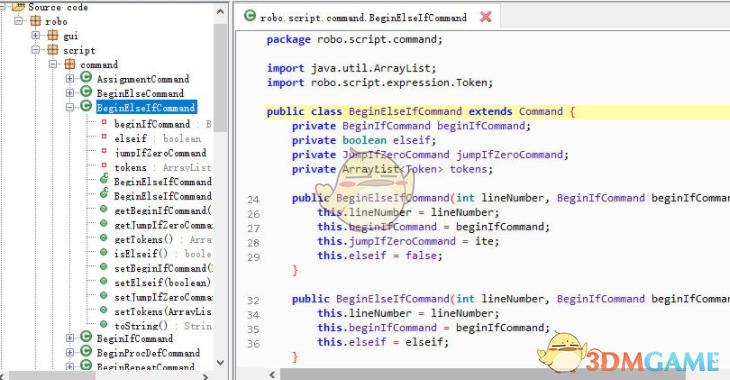Collapse the command package node
The image size is (730, 380).
coord(53,64)
